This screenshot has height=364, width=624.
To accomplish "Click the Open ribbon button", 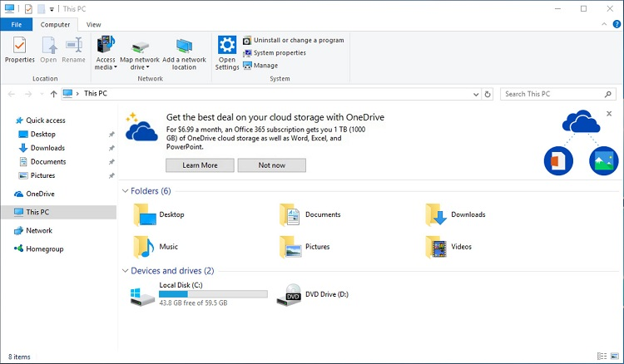I will (x=48, y=50).
